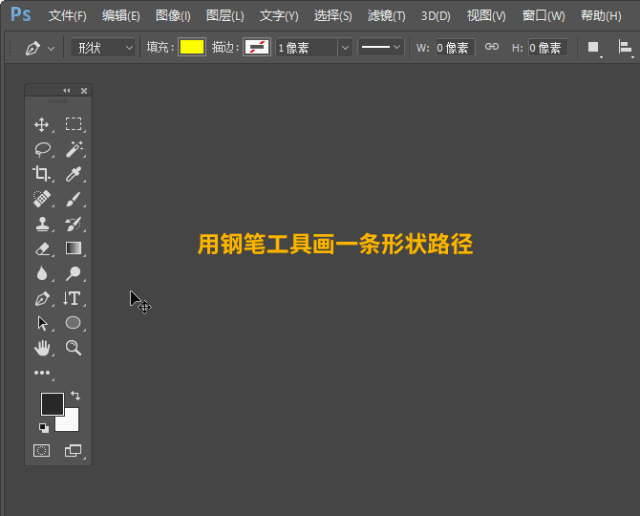Select the Move tool

pyautogui.click(x=42, y=125)
